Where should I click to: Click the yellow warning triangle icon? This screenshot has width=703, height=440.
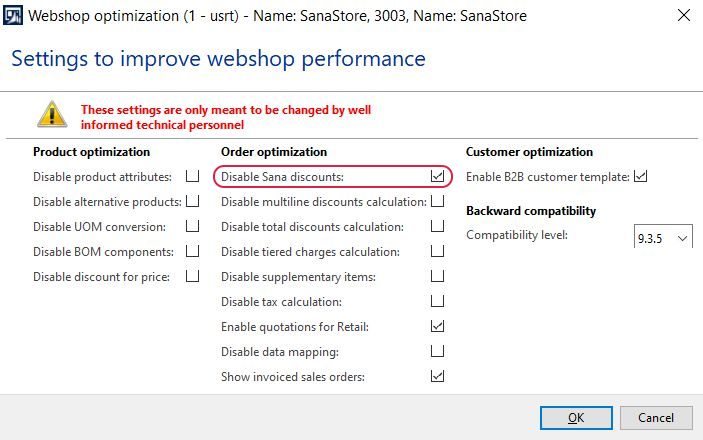coord(52,115)
